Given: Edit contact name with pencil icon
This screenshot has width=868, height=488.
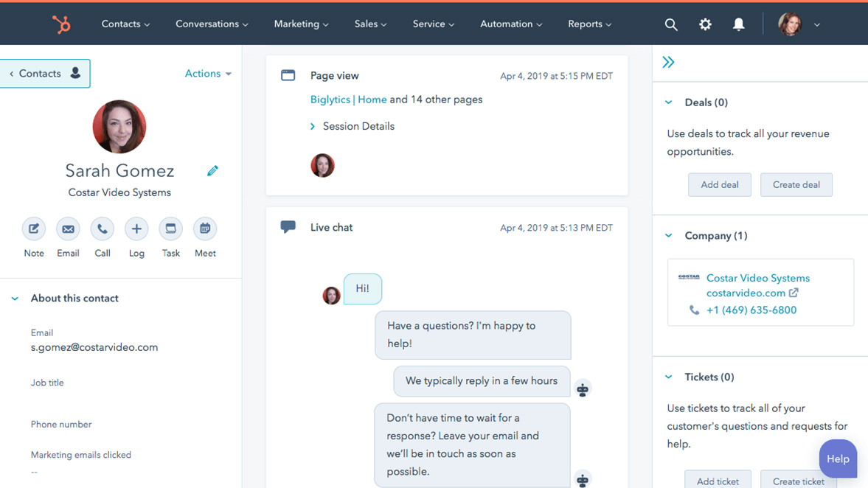Looking at the screenshot, I should 212,171.
